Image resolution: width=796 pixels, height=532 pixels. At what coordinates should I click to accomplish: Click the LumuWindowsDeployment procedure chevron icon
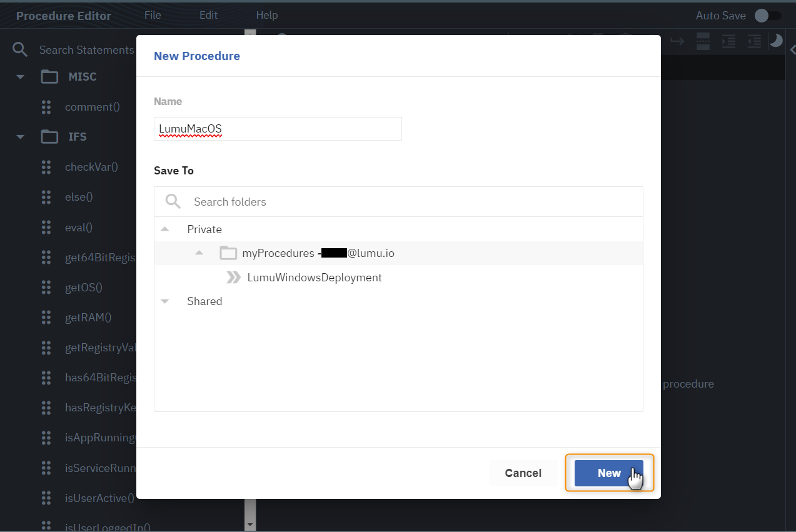(233, 278)
